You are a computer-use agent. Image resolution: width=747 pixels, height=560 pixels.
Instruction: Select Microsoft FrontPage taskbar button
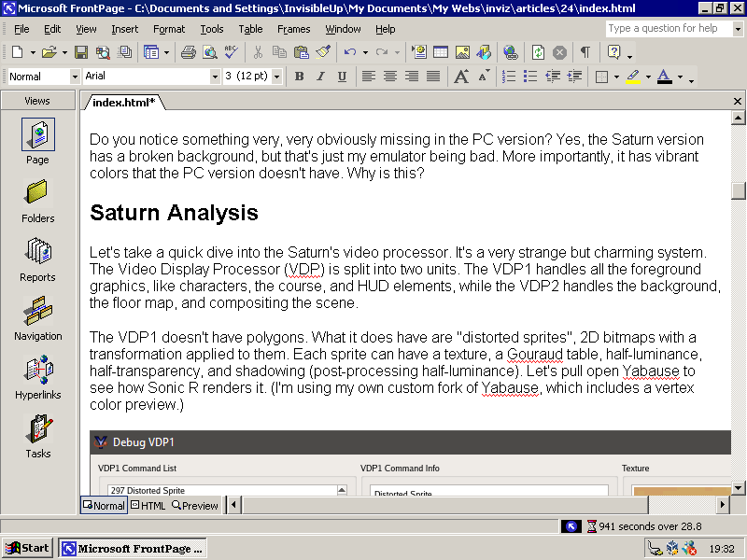tap(133, 549)
